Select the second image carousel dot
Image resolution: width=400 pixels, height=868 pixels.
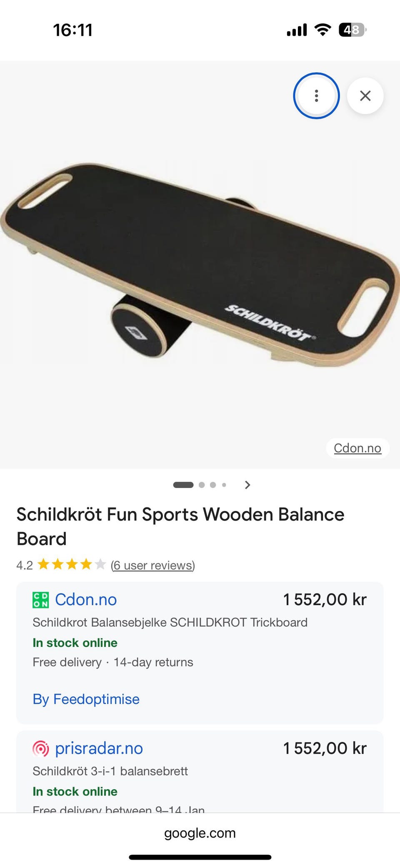pos(202,485)
